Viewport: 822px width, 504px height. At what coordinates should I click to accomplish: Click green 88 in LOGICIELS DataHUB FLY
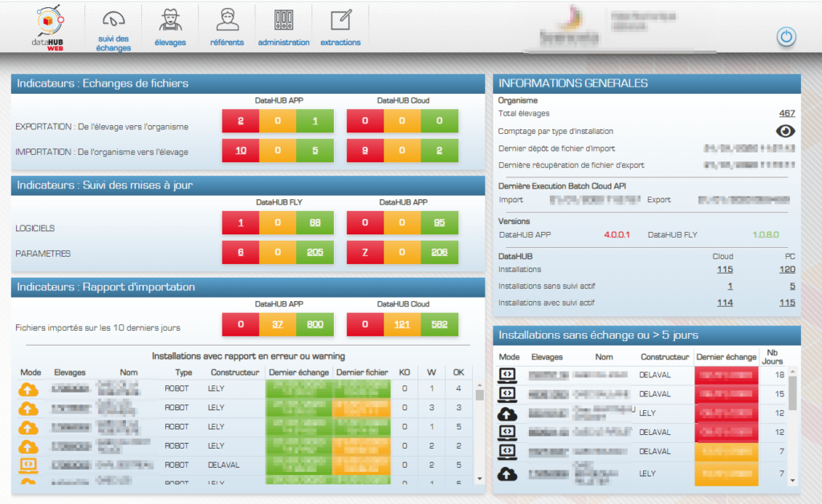pos(315,222)
